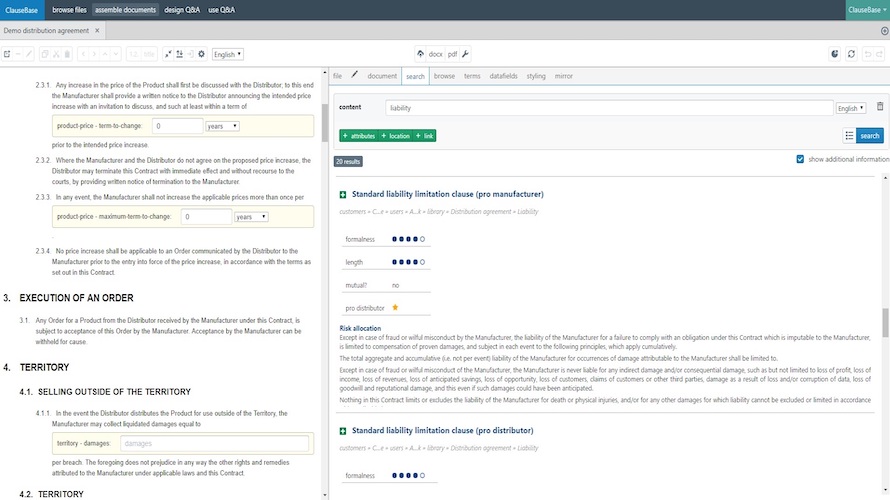Click the wrench icon next to pdf
This screenshot has width=890, height=500.
click(x=465, y=54)
